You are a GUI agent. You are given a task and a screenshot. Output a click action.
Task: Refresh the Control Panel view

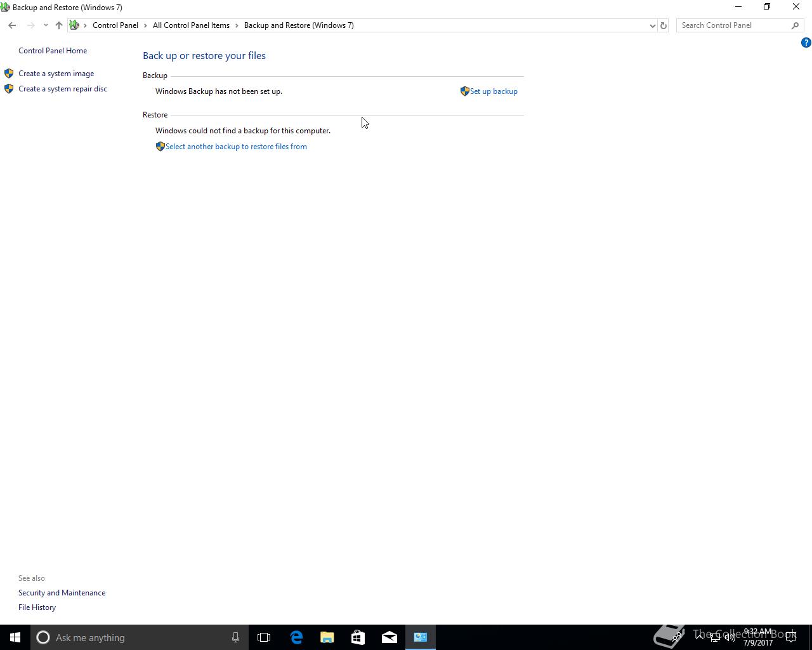(664, 25)
